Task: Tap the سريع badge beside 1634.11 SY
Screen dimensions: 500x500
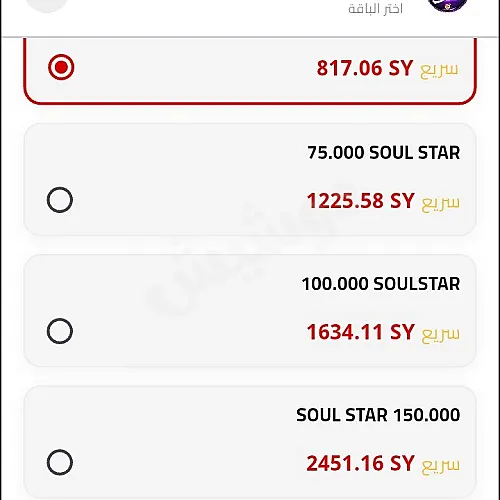Action: (441, 334)
